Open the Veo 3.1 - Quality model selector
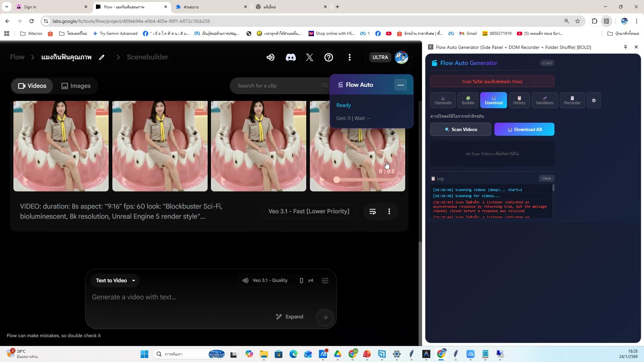The image size is (644, 362). pos(265,281)
